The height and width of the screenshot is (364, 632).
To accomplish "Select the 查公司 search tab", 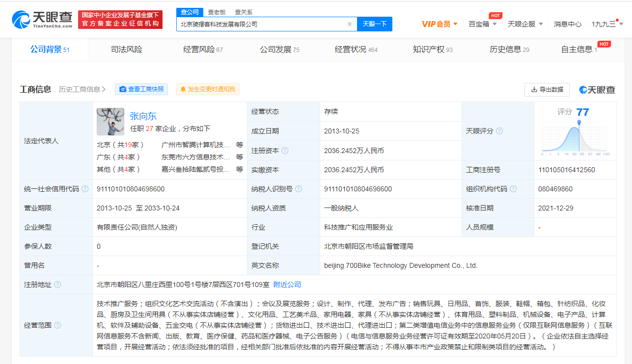I will pyautogui.click(x=190, y=12).
